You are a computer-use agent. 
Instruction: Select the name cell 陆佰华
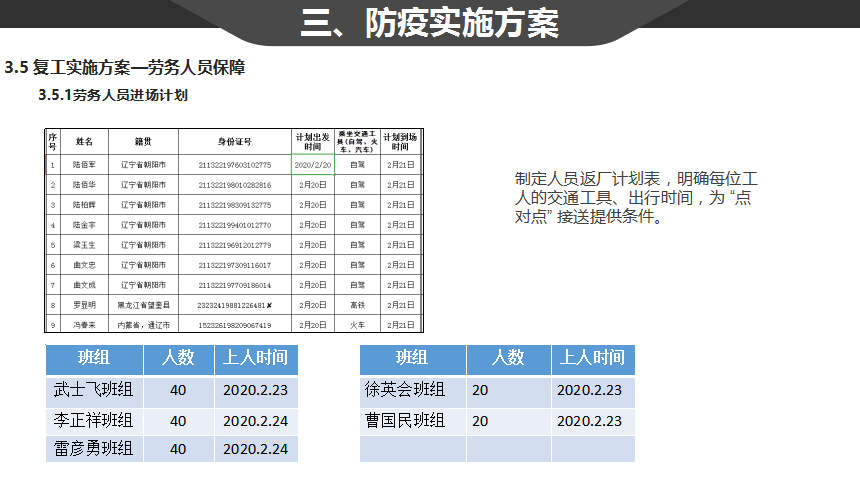(84, 185)
